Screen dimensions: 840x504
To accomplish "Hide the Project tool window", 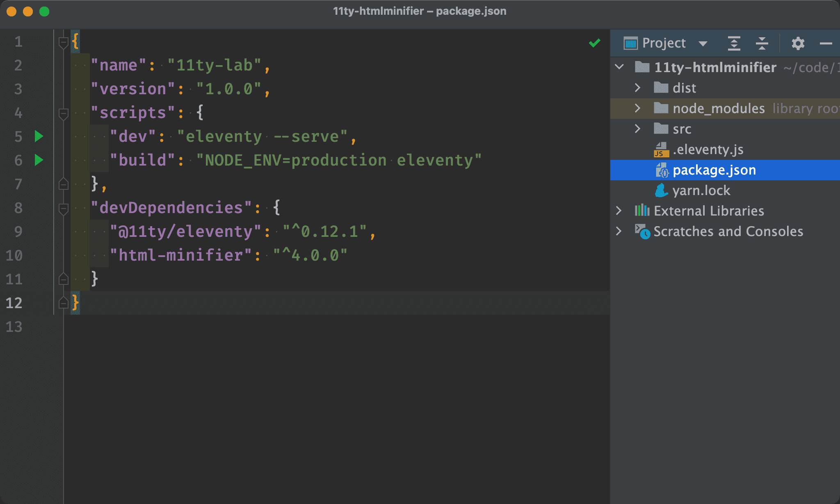I will 826,43.
